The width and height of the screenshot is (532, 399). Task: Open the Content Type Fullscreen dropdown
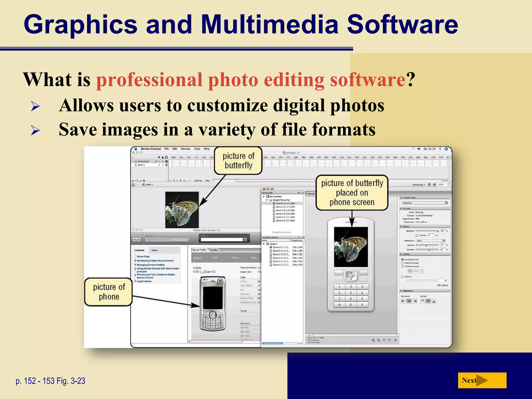(425, 203)
